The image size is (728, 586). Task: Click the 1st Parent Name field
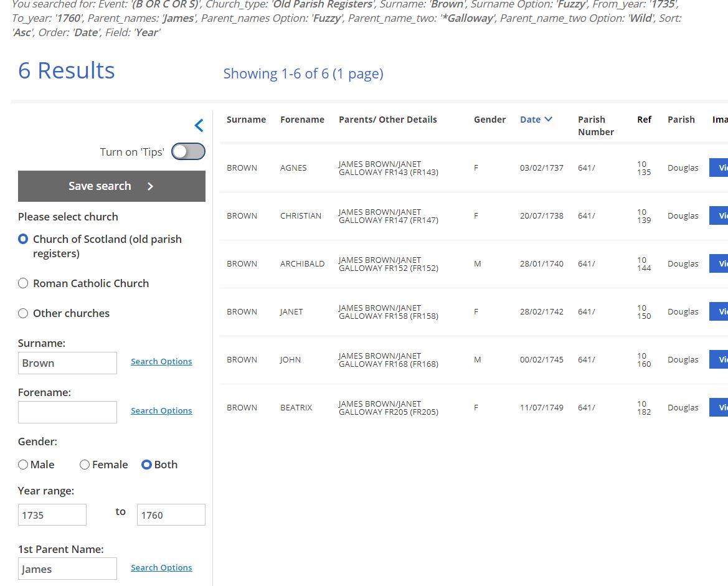(67, 569)
